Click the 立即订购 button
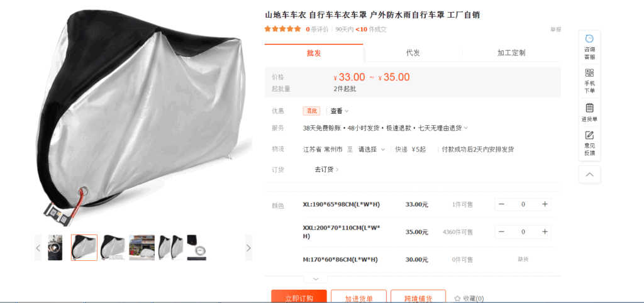644x303 pixels. [x=299, y=297]
